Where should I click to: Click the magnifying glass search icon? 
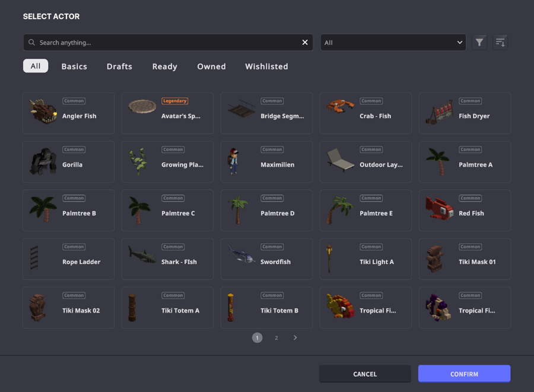32,43
